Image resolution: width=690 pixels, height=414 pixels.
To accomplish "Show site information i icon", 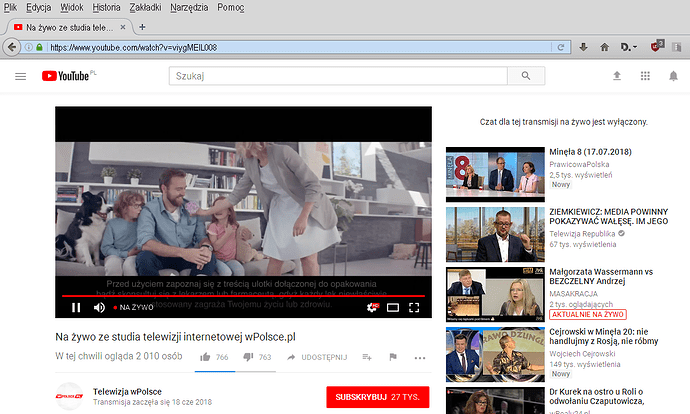I will pyautogui.click(x=29, y=47).
